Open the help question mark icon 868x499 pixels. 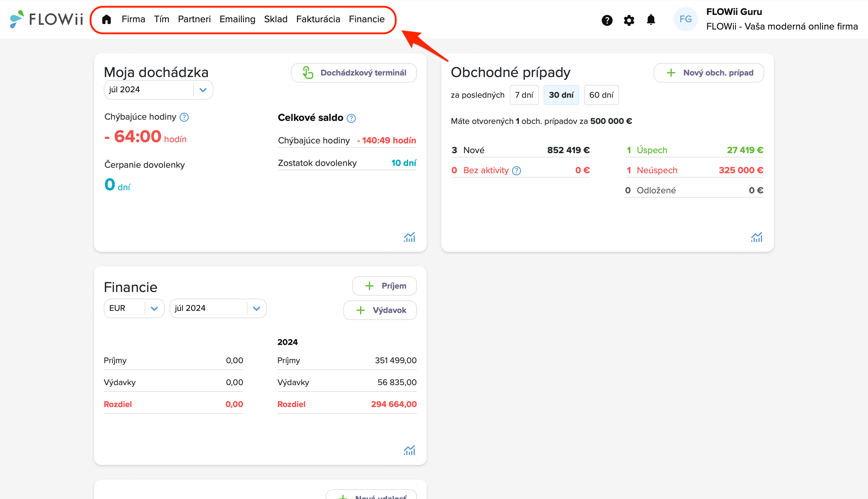[607, 20]
